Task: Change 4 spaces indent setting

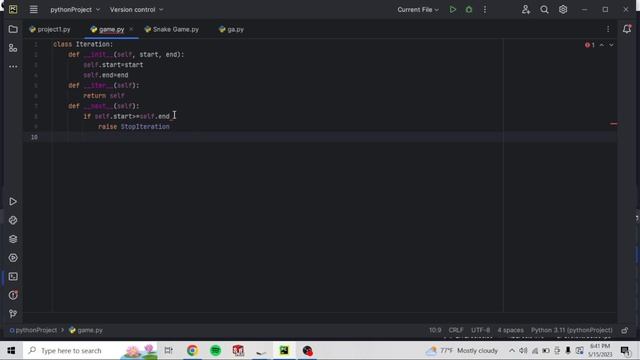Action: click(510, 330)
